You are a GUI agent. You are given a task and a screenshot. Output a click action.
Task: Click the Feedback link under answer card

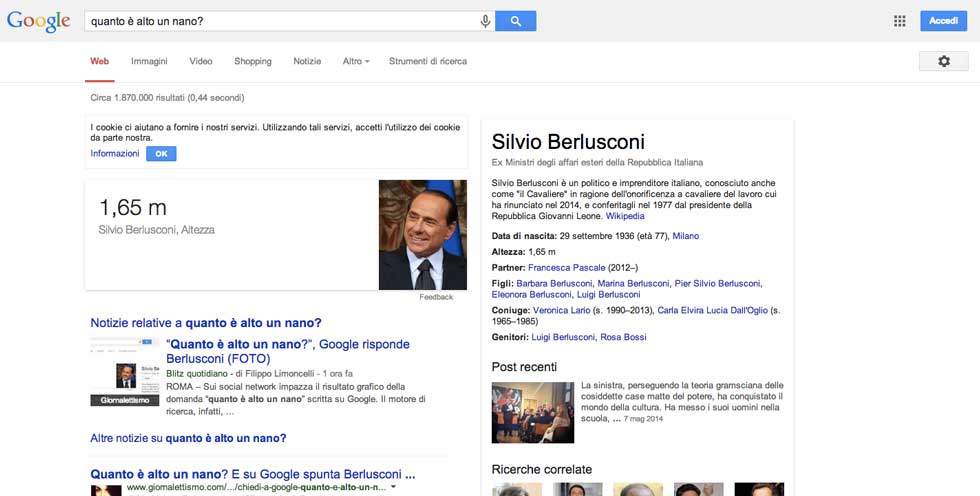point(436,297)
